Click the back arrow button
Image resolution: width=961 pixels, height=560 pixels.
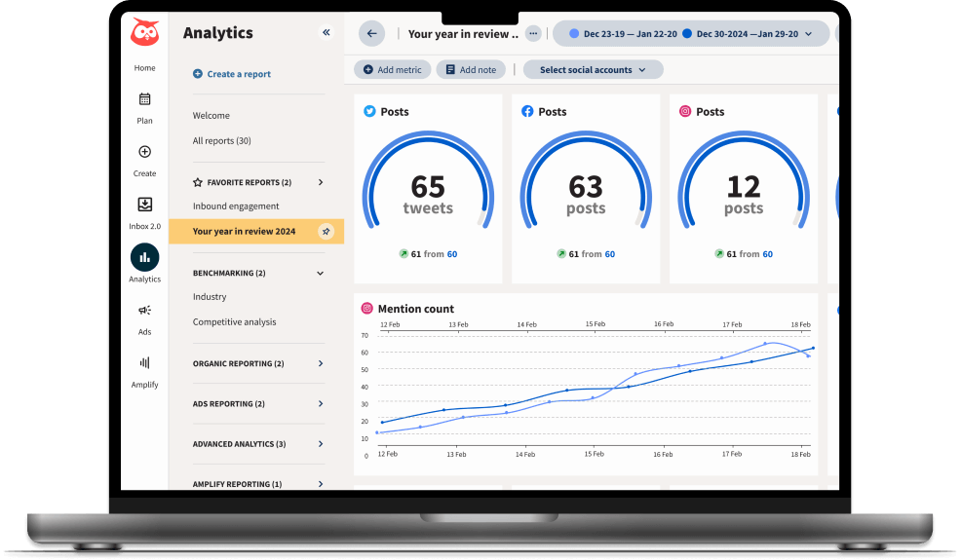point(371,34)
